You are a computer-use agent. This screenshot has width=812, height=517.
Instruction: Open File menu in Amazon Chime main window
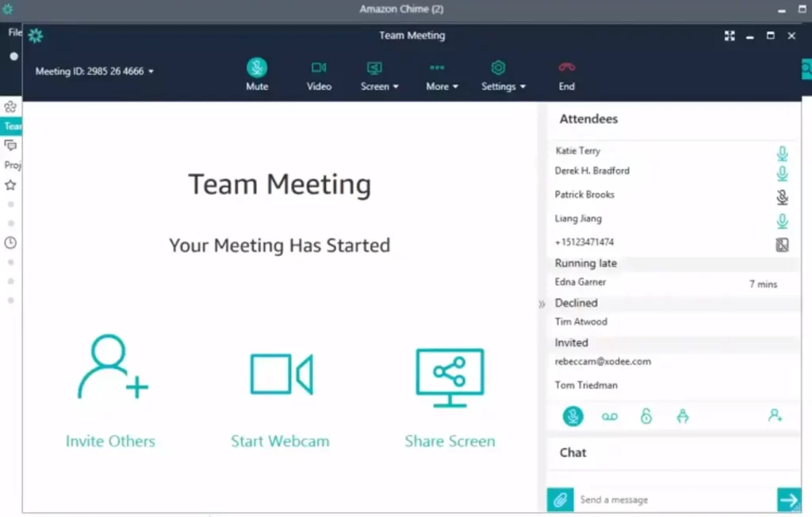(x=14, y=33)
